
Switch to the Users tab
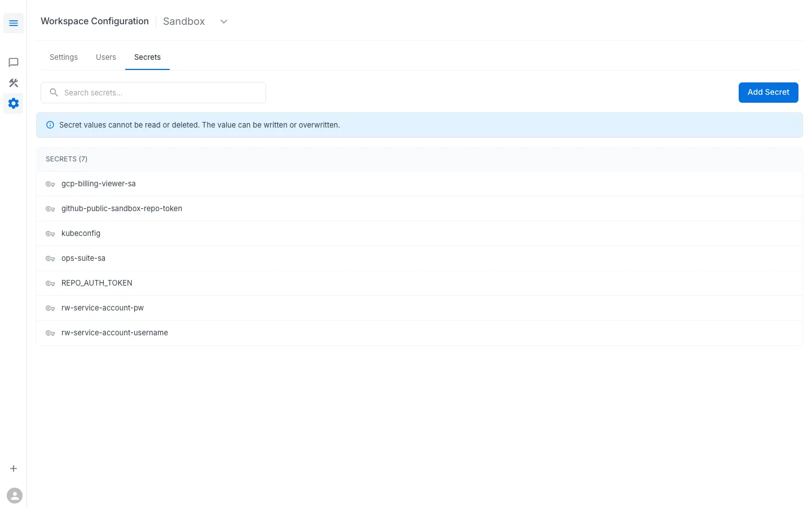[x=105, y=57]
